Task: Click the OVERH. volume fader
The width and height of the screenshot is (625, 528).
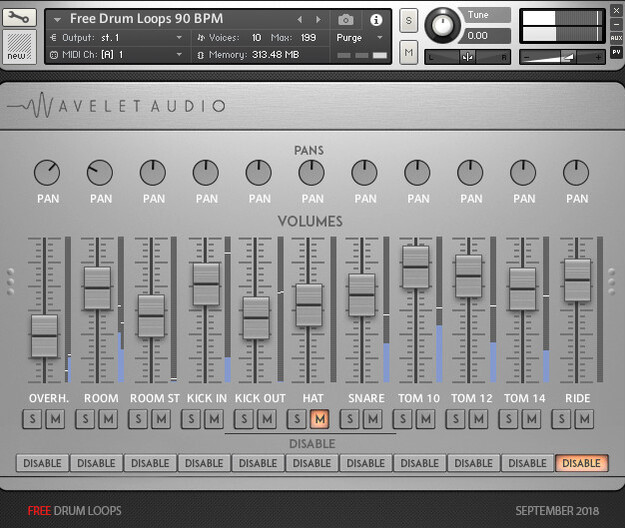Action: 44,336
